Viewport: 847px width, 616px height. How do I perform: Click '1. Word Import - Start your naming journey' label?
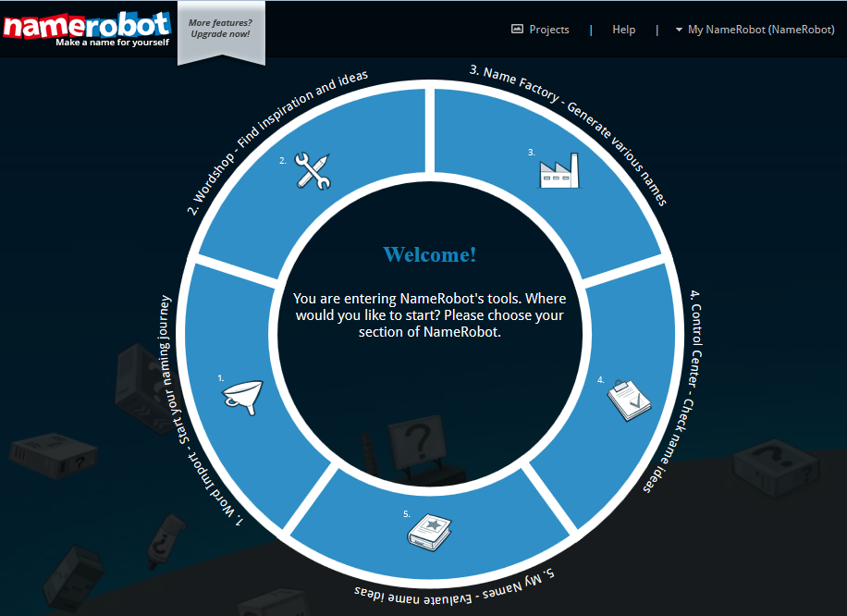click(202, 411)
